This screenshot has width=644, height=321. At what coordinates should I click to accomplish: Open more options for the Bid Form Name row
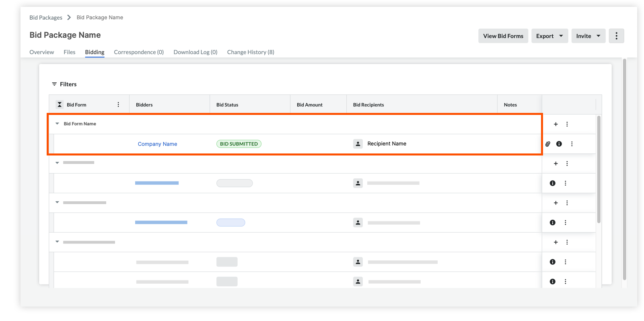click(567, 124)
